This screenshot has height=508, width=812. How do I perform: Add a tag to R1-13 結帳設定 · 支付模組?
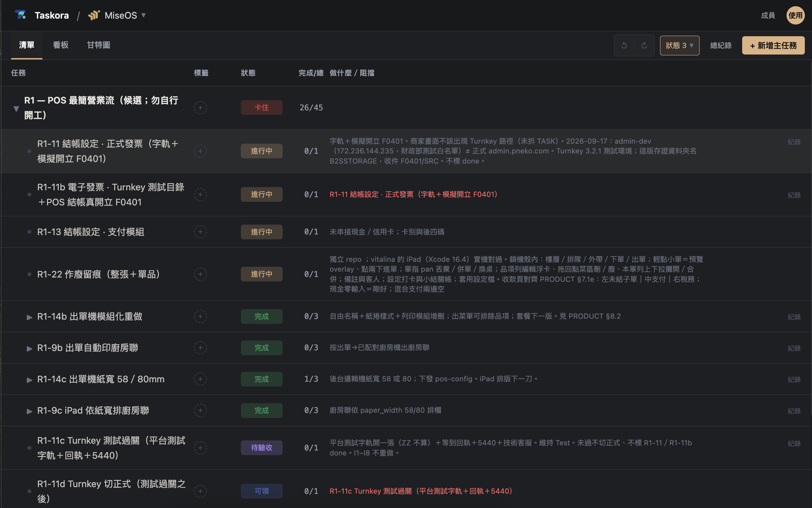tap(200, 232)
